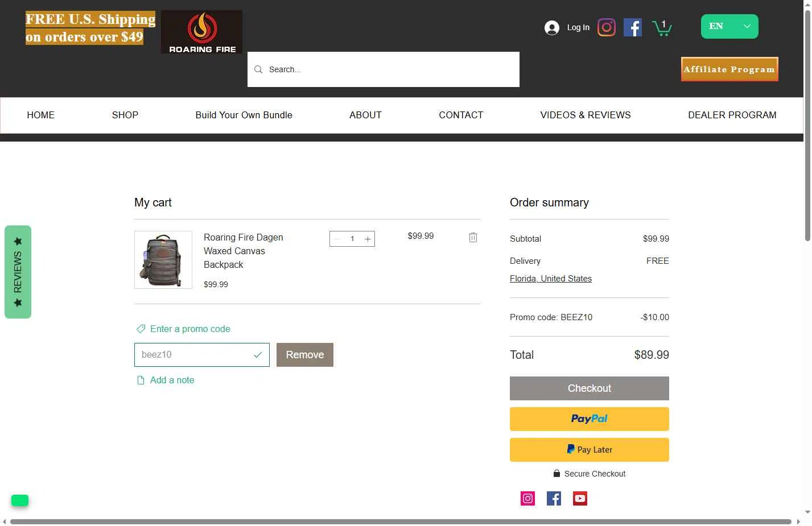Image resolution: width=812 pixels, height=526 pixels.
Task: Open the DEALER PROGRAM menu item
Action: [x=732, y=115]
